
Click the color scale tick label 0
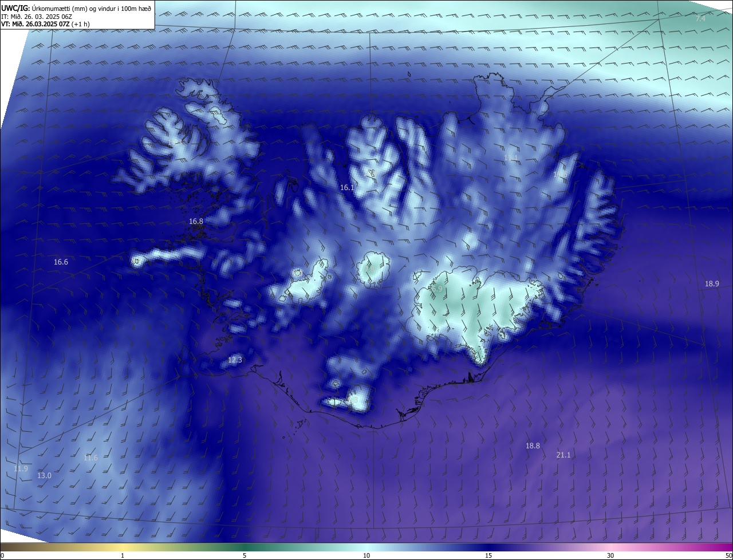(x=2, y=555)
